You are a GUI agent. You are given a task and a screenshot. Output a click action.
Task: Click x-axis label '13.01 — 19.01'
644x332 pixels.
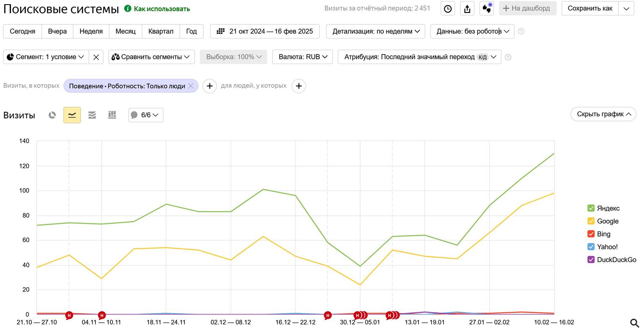pyautogui.click(x=424, y=322)
